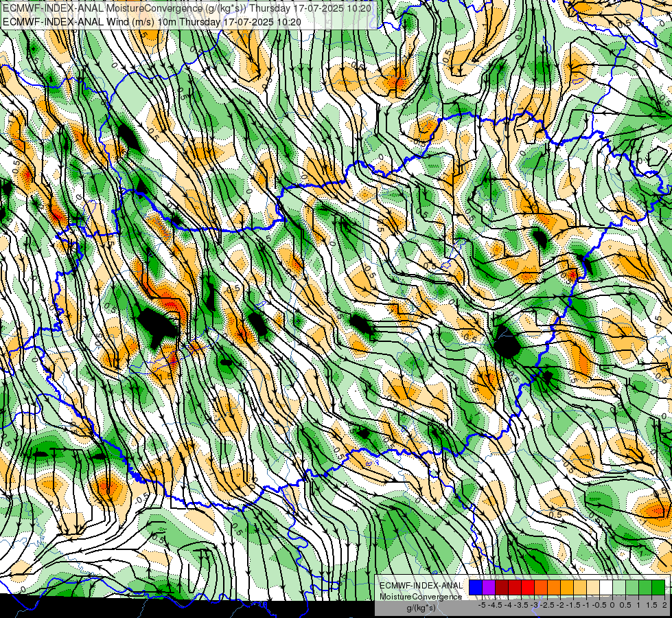Click the legend tick value 2
This screenshot has height=618, width=672.
664,605
